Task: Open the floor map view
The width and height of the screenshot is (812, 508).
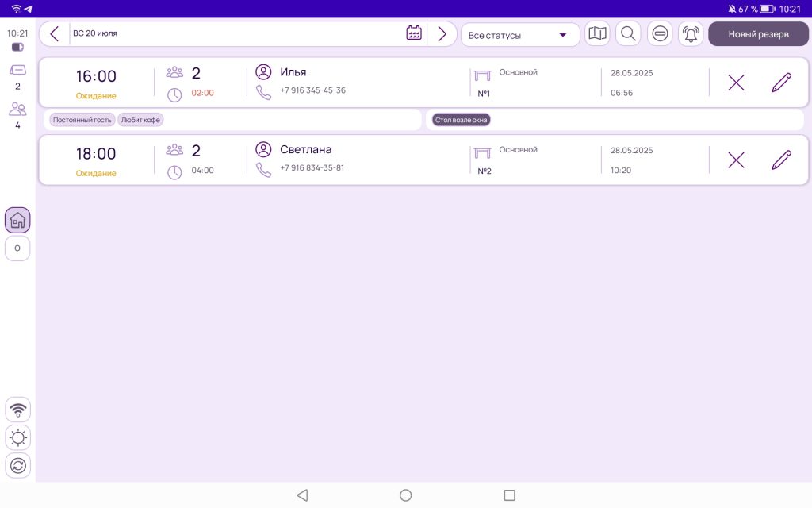Action: click(597, 33)
